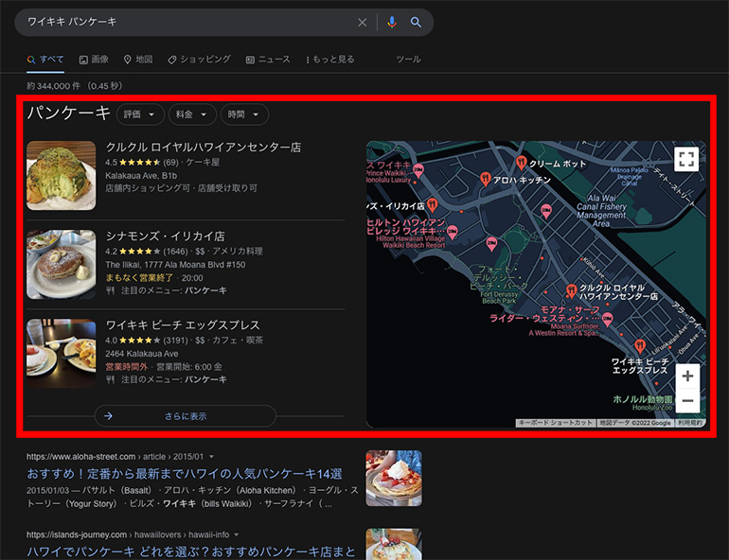Click the green cream puff thumbnail
This screenshot has height=560, width=729.
coord(62,176)
